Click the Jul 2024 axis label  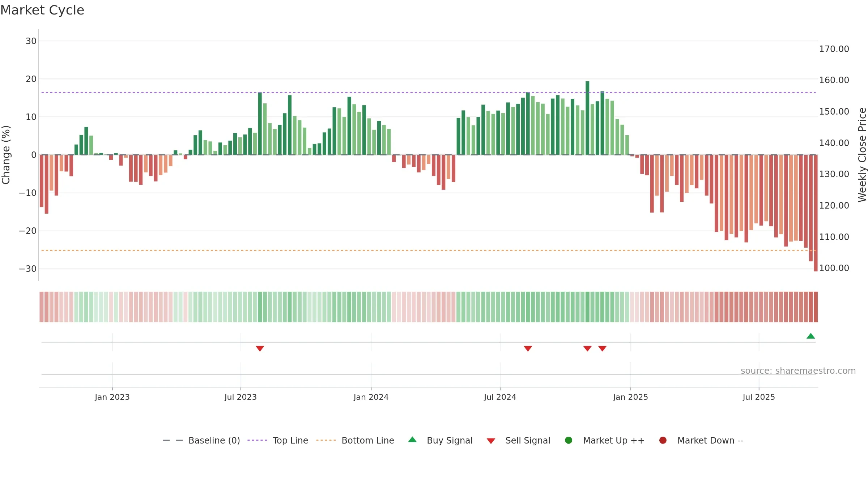[x=500, y=397]
